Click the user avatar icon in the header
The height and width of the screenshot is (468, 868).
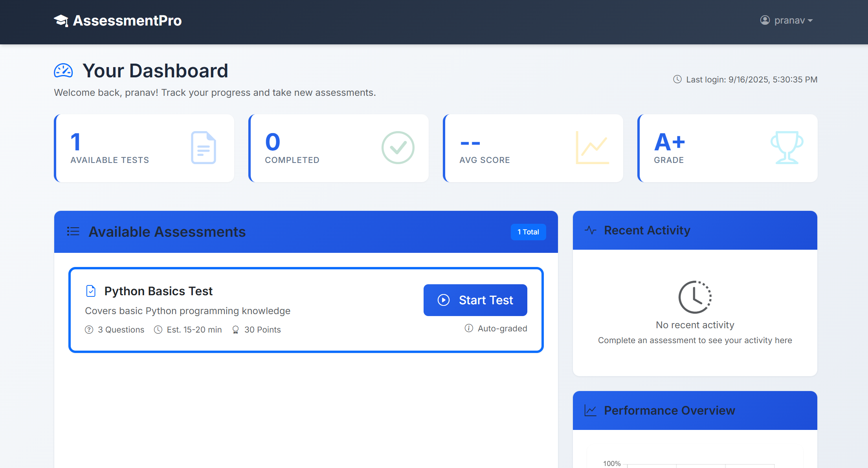pos(765,20)
